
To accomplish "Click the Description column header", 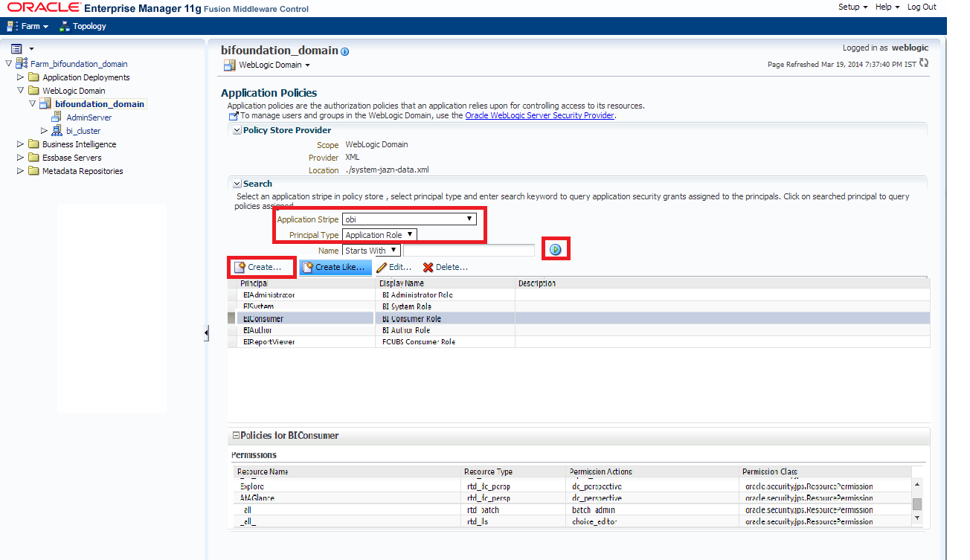I will coord(722,283).
